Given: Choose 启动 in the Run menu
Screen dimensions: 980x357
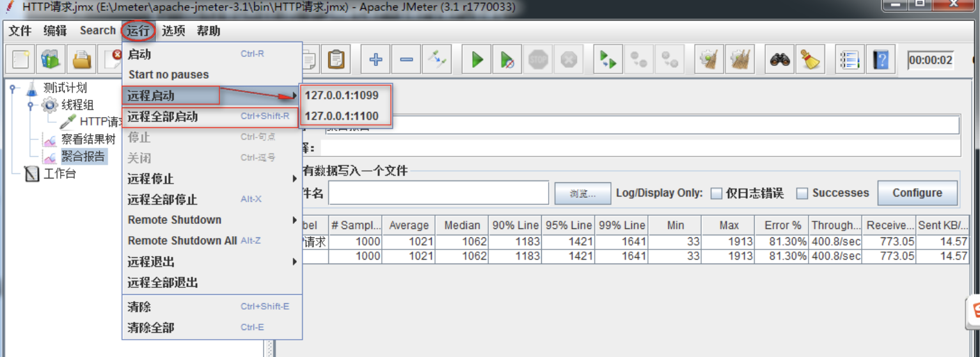Looking at the screenshot, I should pyautogui.click(x=212, y=54).
